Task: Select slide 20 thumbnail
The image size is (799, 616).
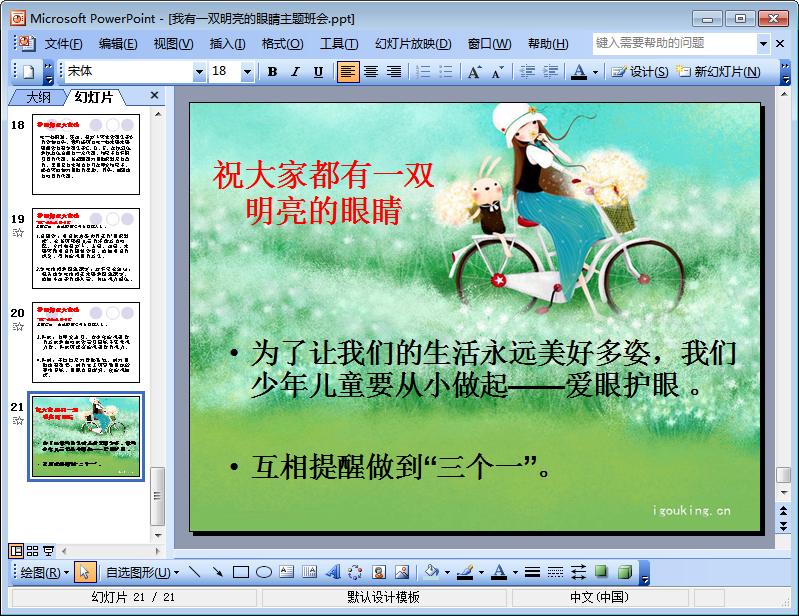Action: pyautogui.click(x=86, y=342)
